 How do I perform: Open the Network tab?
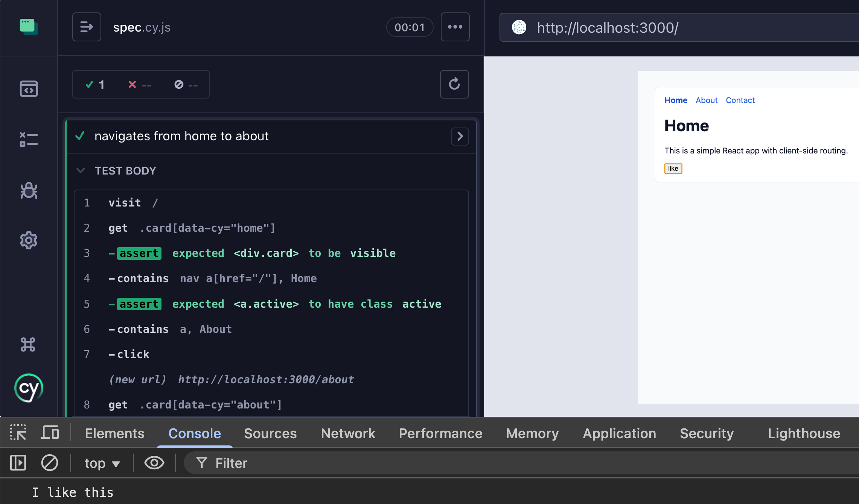pyautogui.click(x=348, y=433)
